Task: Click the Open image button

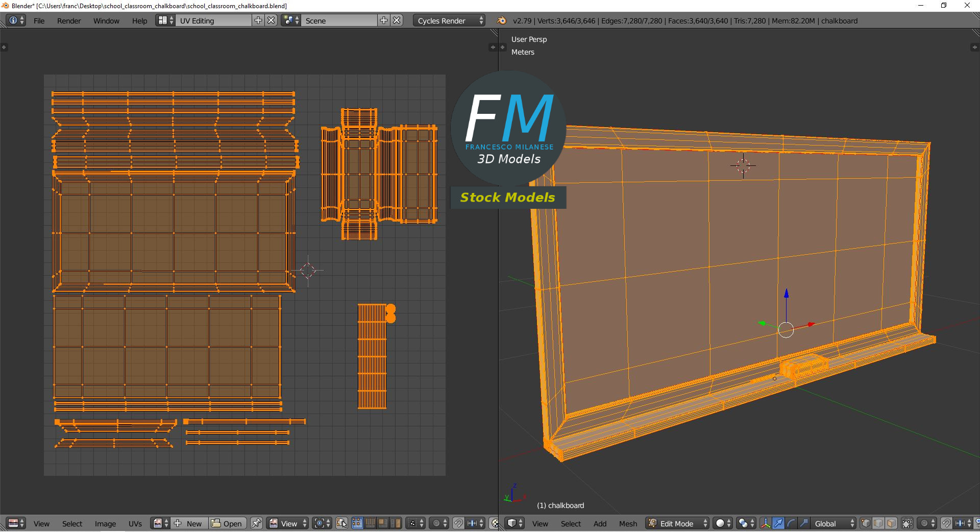Action: 227,523
